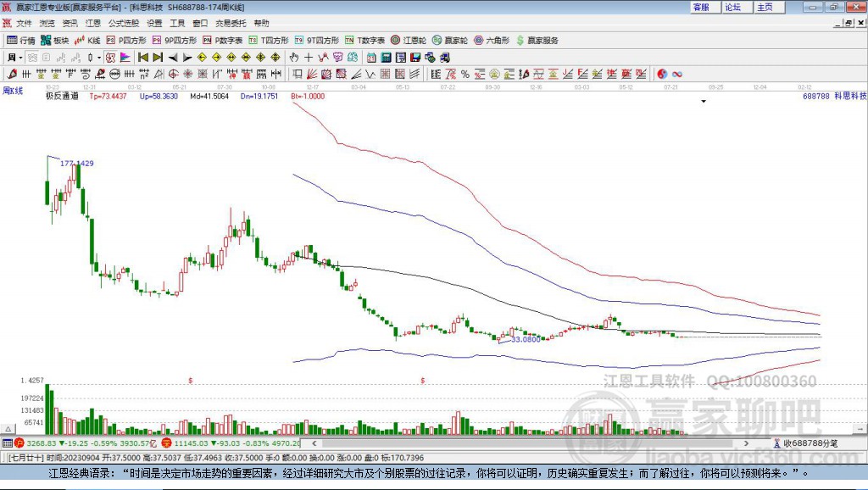Select the crosshair cursor tool

(x=309, y=58)
